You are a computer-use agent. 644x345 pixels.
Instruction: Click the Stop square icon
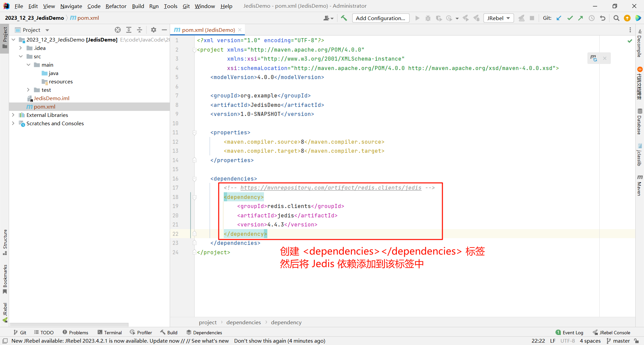tap(532, 18)
